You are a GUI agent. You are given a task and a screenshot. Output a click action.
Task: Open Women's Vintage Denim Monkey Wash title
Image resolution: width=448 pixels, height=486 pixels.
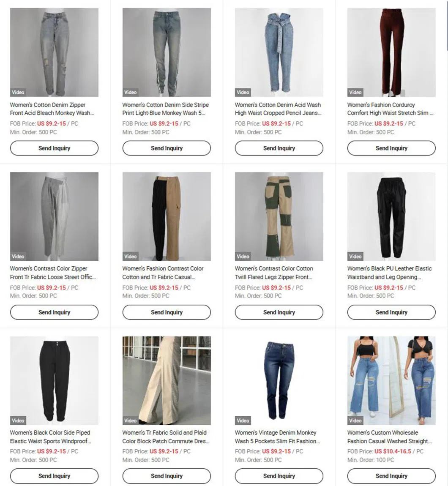point(278,437)
